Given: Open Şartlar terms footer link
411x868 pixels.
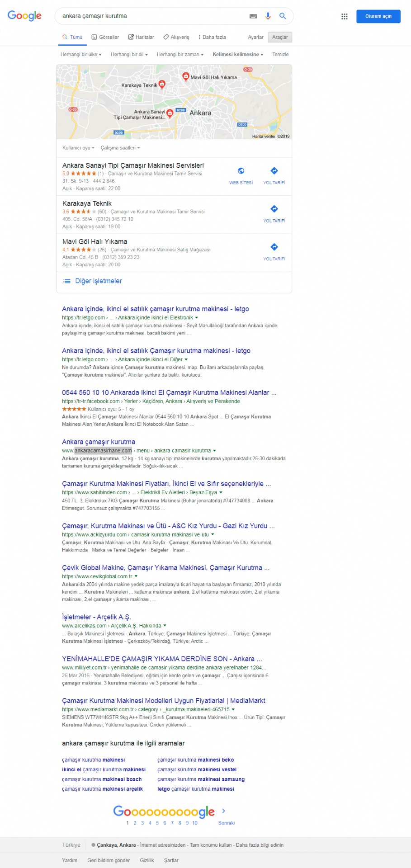Looking at the screenshot, I should (x=171, y=860).
